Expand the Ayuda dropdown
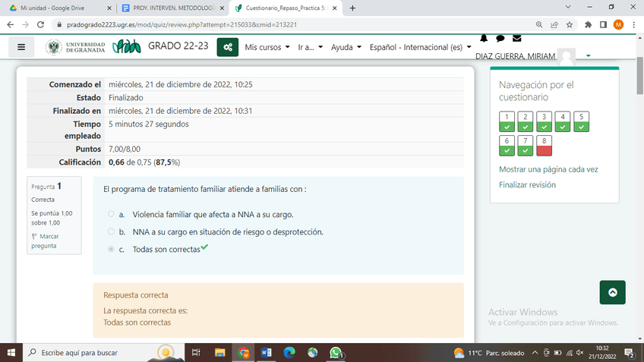The width and height of the screenshot is (644, 362). [x=346, y=47]
